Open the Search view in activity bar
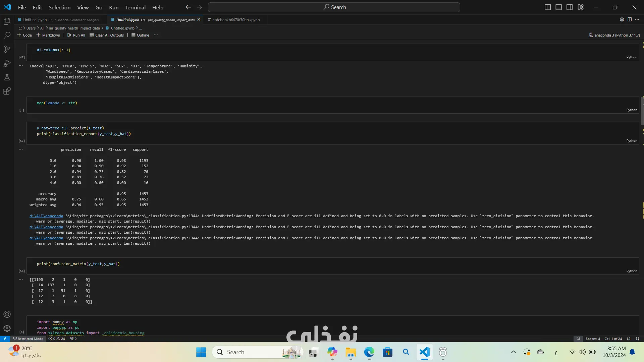 (7, 35)
